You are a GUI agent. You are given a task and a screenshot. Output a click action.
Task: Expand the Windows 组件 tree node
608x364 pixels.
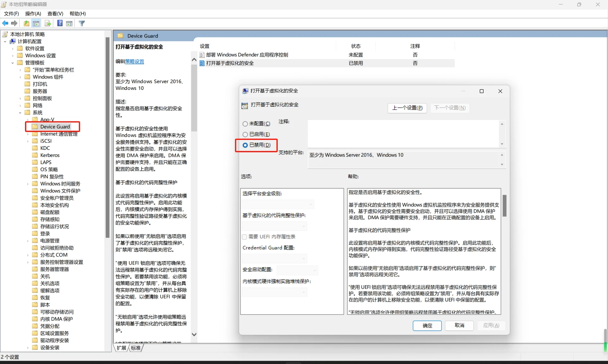point(20,77)
